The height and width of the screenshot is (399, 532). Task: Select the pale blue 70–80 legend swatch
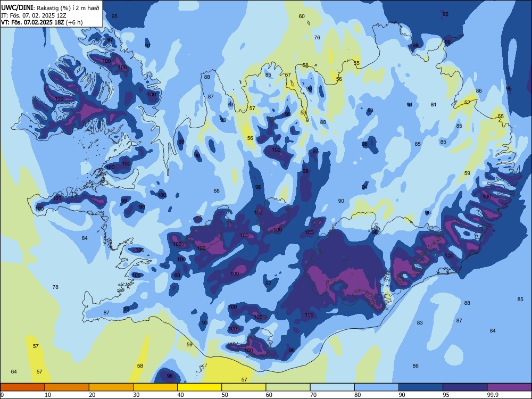(332, 387)
